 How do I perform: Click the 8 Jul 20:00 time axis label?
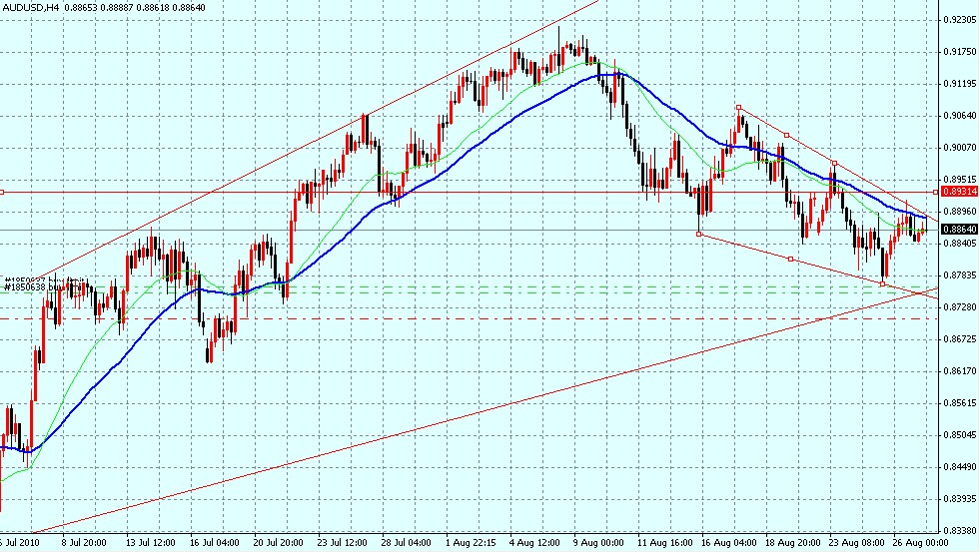pyautogui.click(x=84, y=543)
